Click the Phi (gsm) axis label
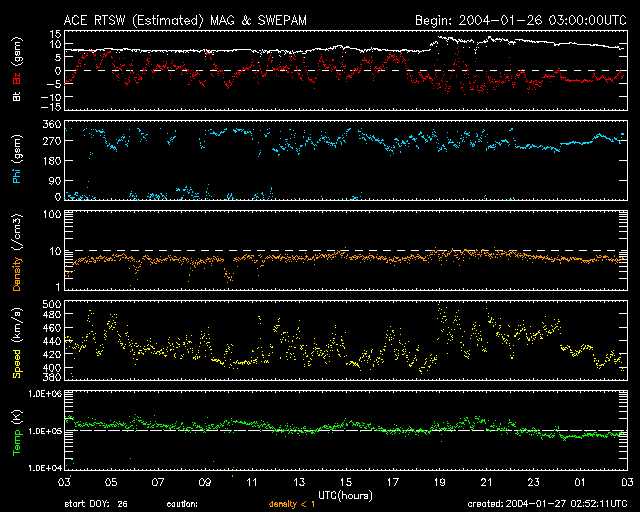Image resolution: width=640 pixels, height=512 pixels. pyautogui.click(x=17, y=161)
